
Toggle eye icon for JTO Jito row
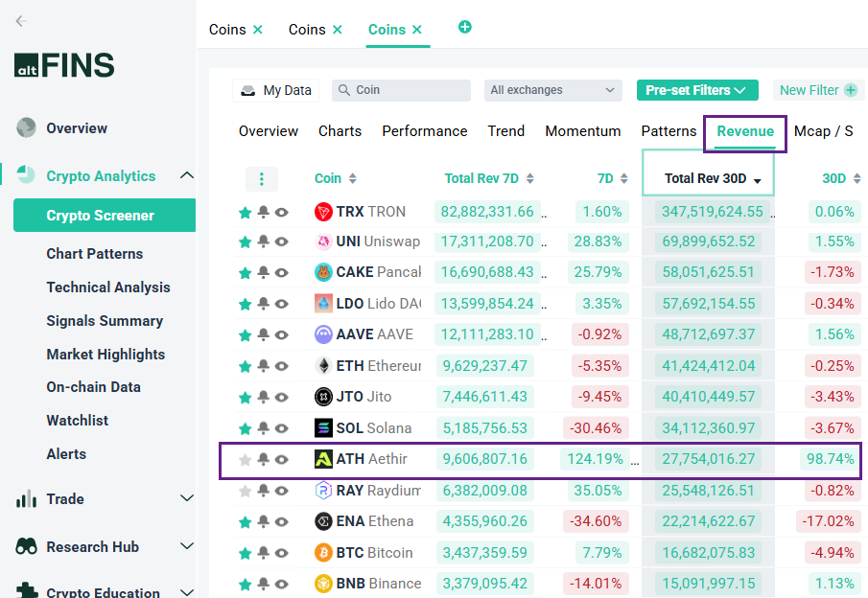[282, 397]
